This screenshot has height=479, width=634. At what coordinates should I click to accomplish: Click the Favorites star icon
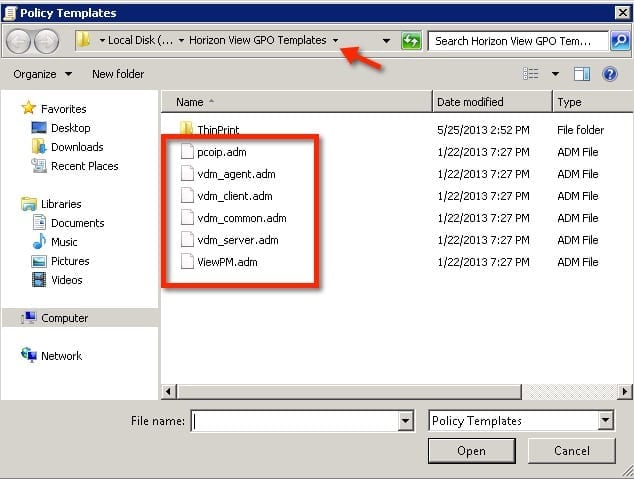pos(29,108)
